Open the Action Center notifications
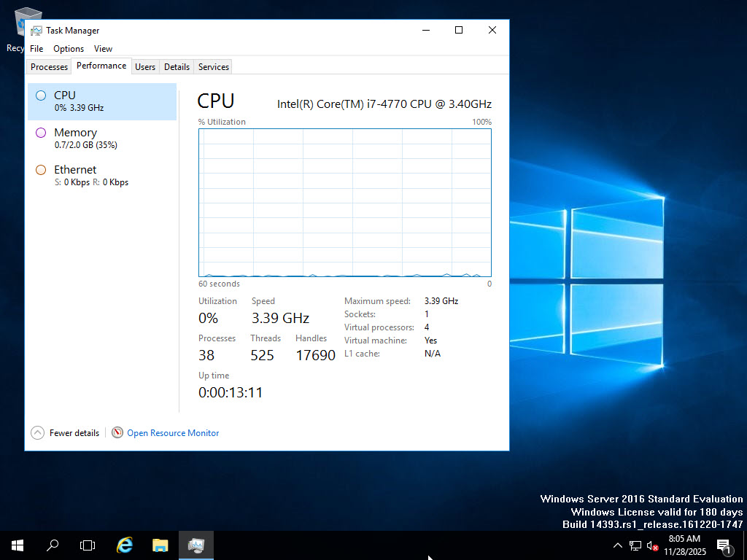The height and width of the screenshot is (560, 747). [724, 545]
